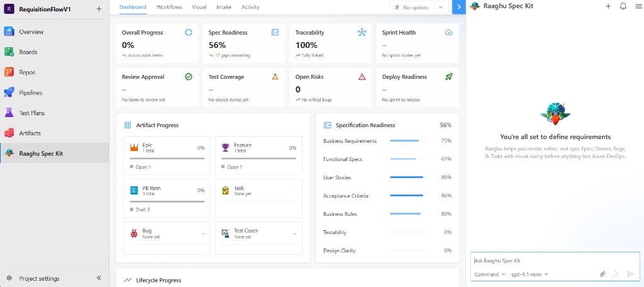This screenshot has height=287, width=644.
Task: Open the Command mode dropdown
Action: pos(489,274)
